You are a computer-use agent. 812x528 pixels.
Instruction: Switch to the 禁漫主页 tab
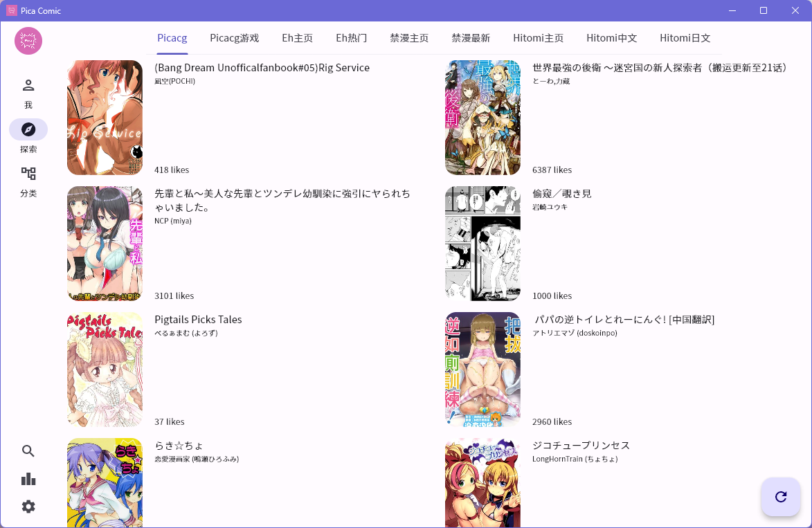click(409, 38)
